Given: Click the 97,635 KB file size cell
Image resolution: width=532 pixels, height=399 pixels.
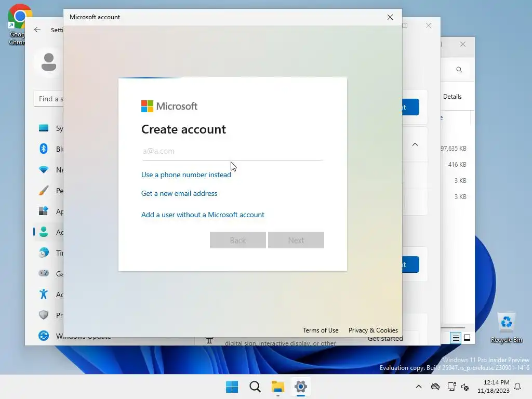Looking at the screenshot, I should coord(454,149).
